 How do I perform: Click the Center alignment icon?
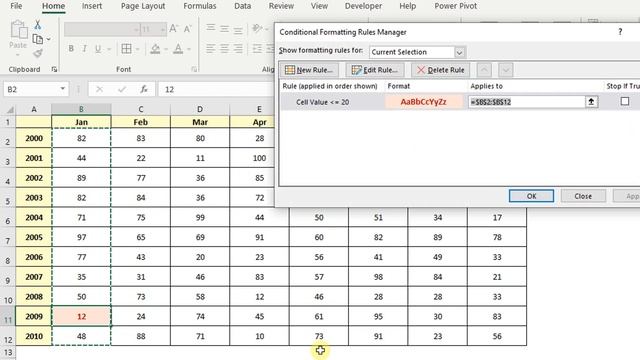[224, 49]
